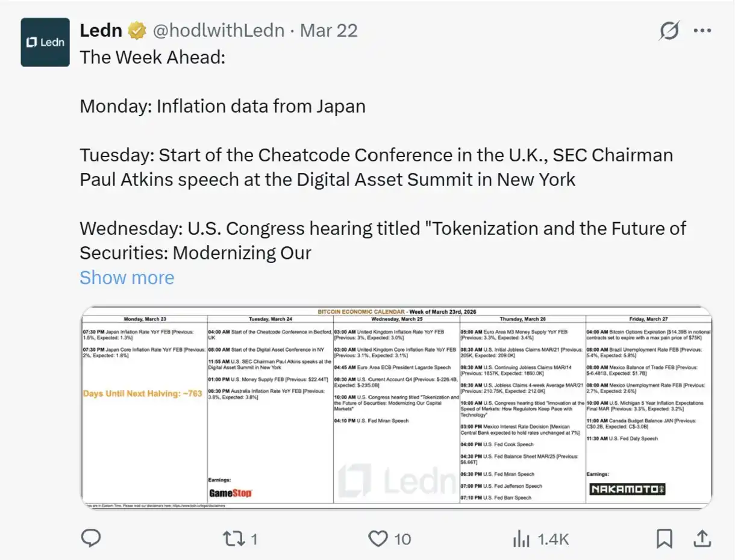Click the Ledn display name
The height and width of the screenshot is (560, 735).
point(100,30)
